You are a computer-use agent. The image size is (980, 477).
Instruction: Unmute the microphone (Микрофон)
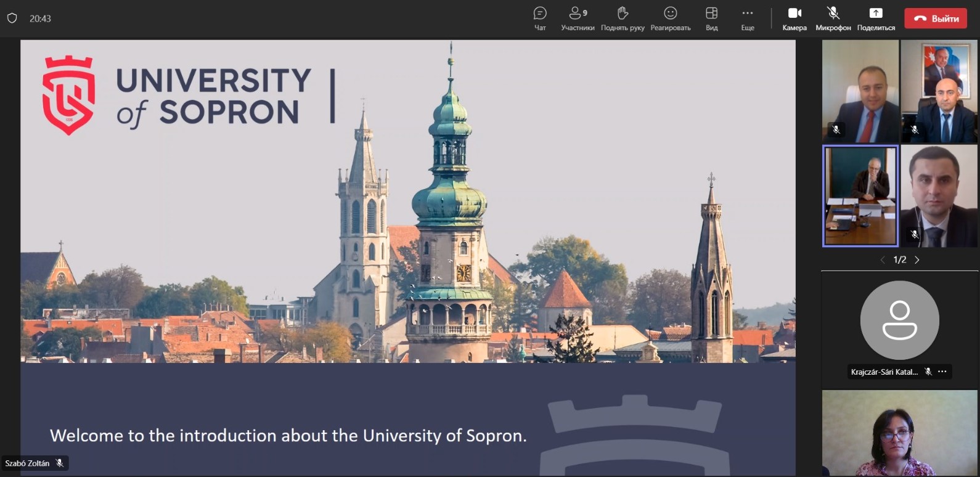pos(833,18)
